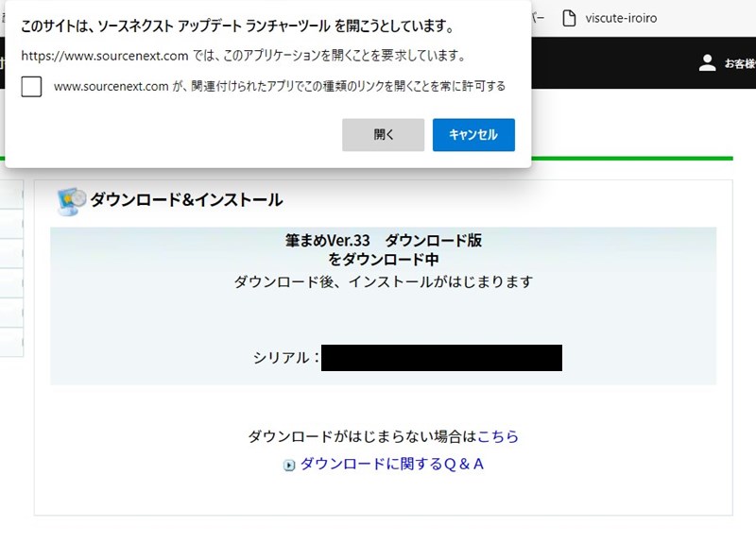Image resolution: width=756 pixels, height=543 pixels.
Task: Click the 筆まめVer.33 ダウンロード版 text
Action: point(384,241)
